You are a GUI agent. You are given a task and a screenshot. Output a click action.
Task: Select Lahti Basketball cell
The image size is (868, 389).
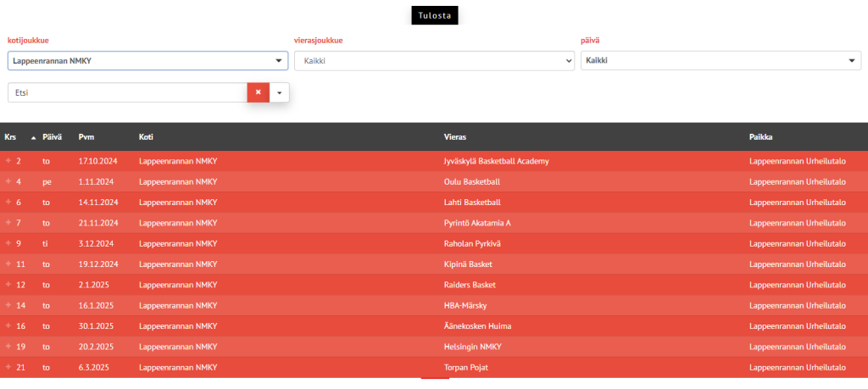(472, 203)
